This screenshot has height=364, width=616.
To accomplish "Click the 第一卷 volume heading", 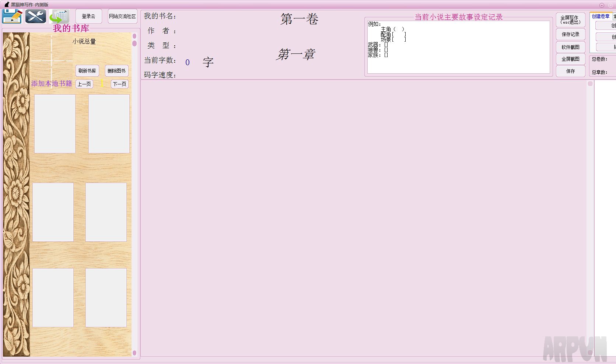I will [x=299, y=19].
